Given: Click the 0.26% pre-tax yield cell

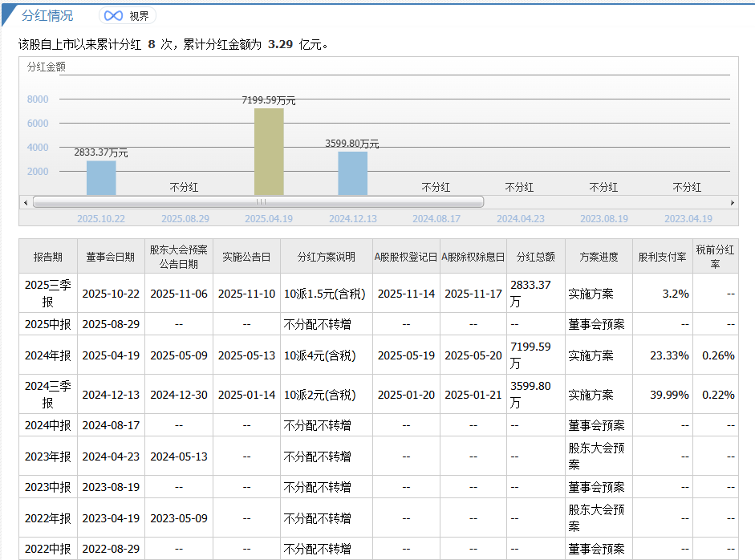Looking at the screenshot, I should click(716, 355).
